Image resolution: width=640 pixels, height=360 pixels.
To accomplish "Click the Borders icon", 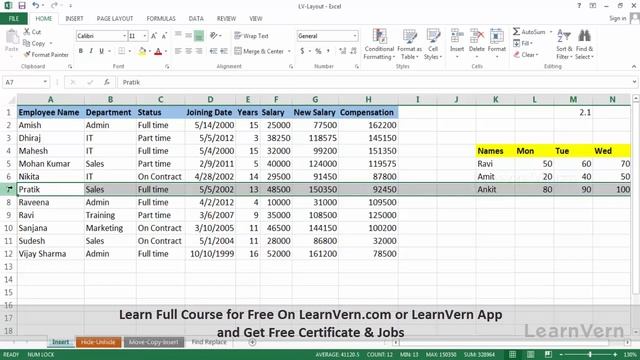I will pos(122,51).
